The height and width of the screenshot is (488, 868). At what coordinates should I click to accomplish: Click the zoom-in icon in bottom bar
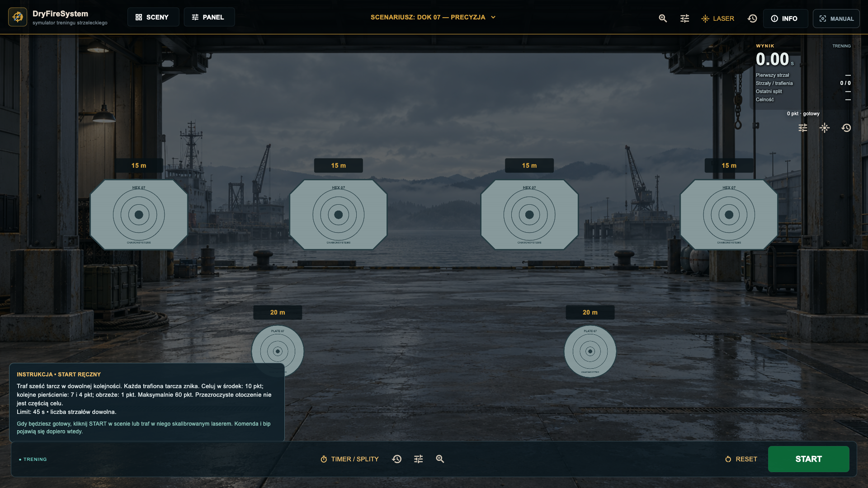click(440, 459)
